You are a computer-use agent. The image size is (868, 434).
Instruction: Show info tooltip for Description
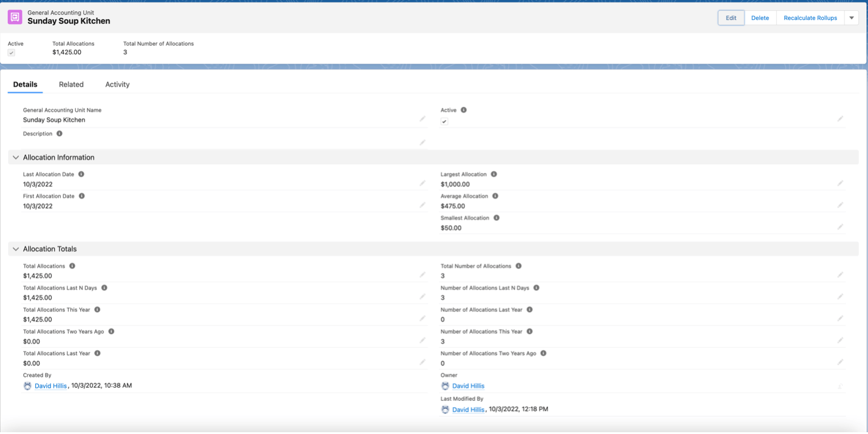[x=59, y=134]
